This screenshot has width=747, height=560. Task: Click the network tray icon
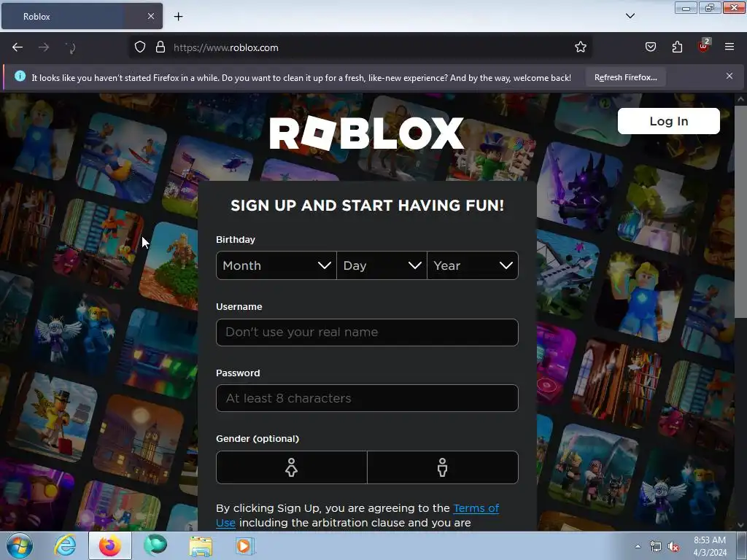tap(656, 547)
